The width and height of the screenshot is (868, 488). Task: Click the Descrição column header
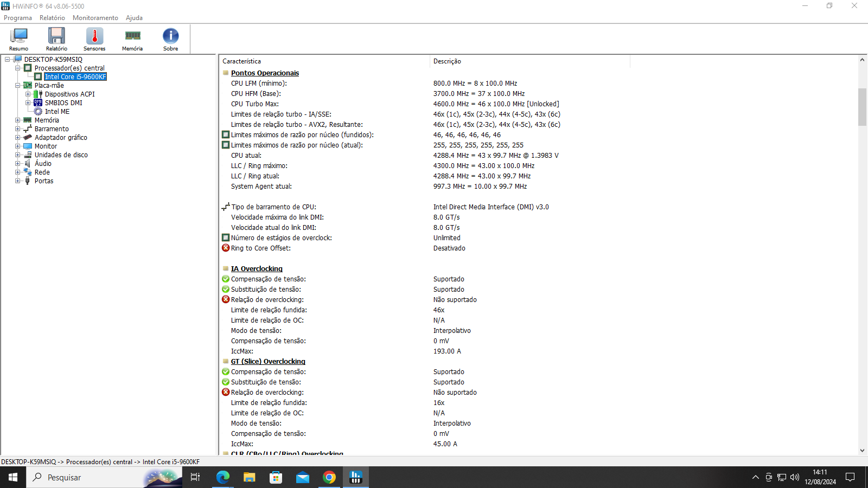pos(530,61)
